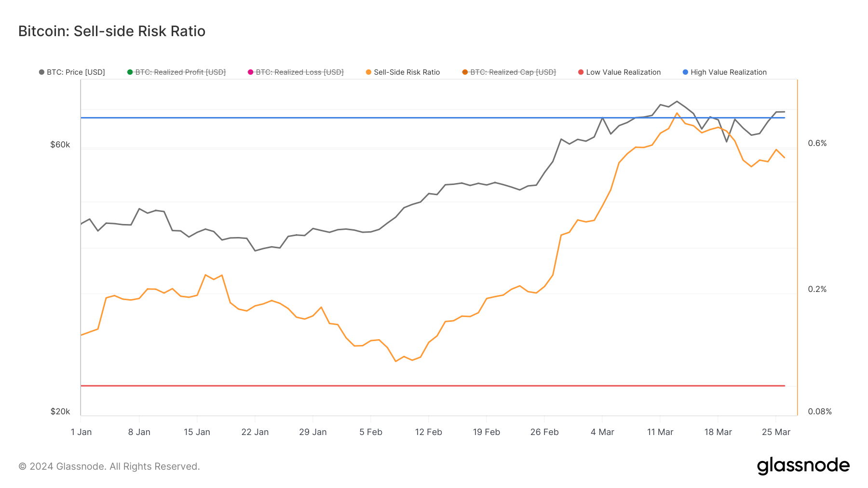Click the pink Realized Loss legend dot
The image size is (868, 488).
pos(250,72)
